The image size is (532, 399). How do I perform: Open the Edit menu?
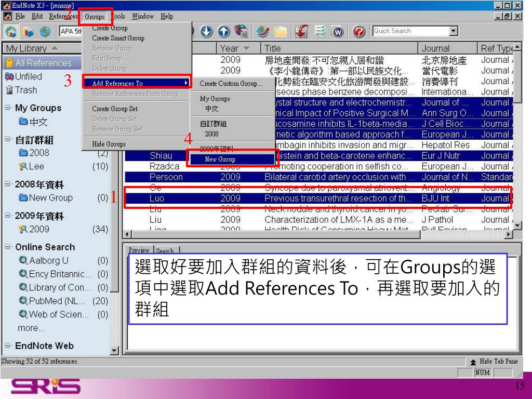click(37, 16)
